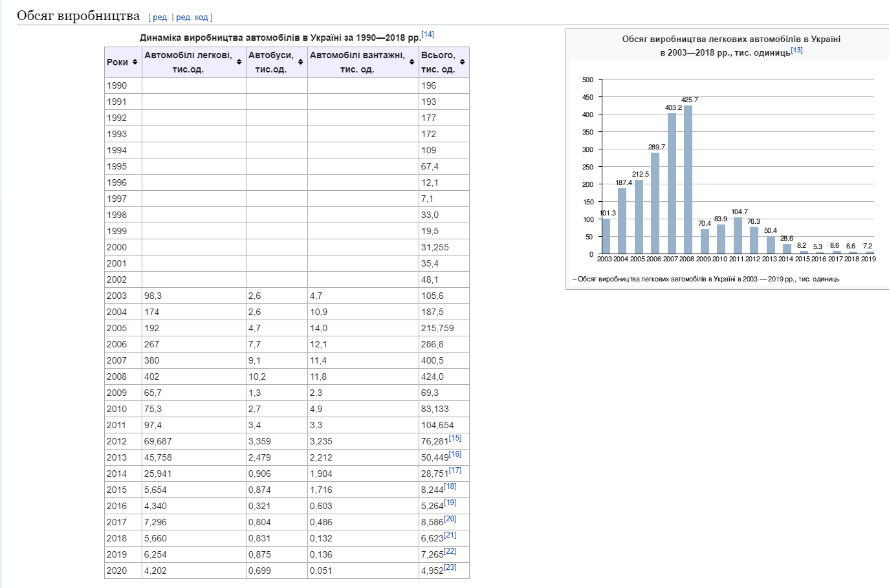Open reference [14] in table caption
The image size is (889, 588).
tap(428, 34)
